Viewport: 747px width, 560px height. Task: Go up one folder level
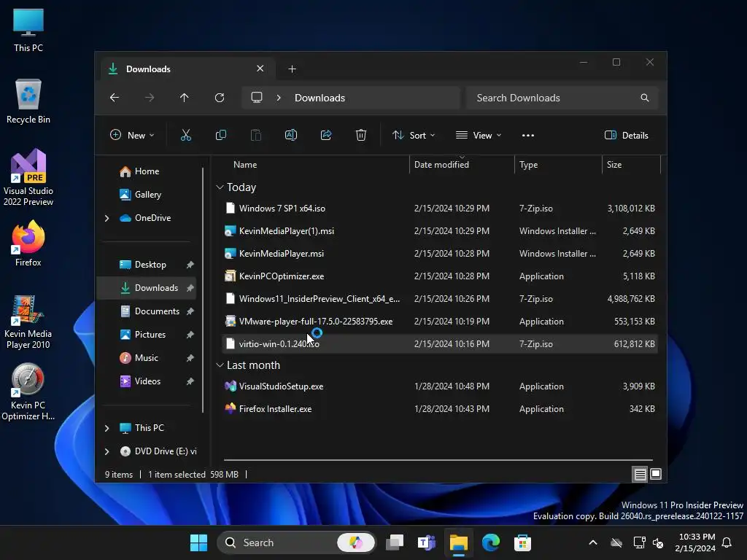[185, 98]
